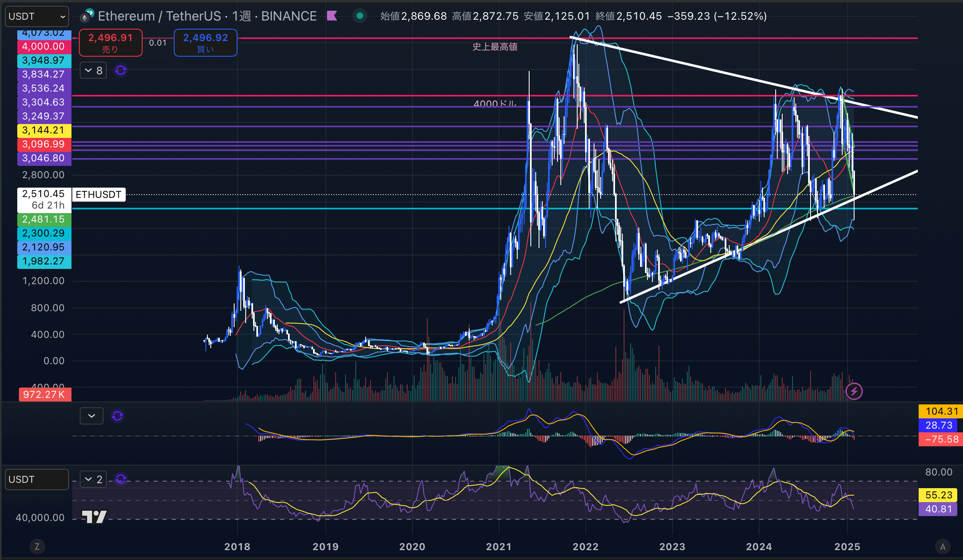The height and width of the screenshot is (560, 963).
Task: Click the 0.01 spread value
Action: (158, 43)
